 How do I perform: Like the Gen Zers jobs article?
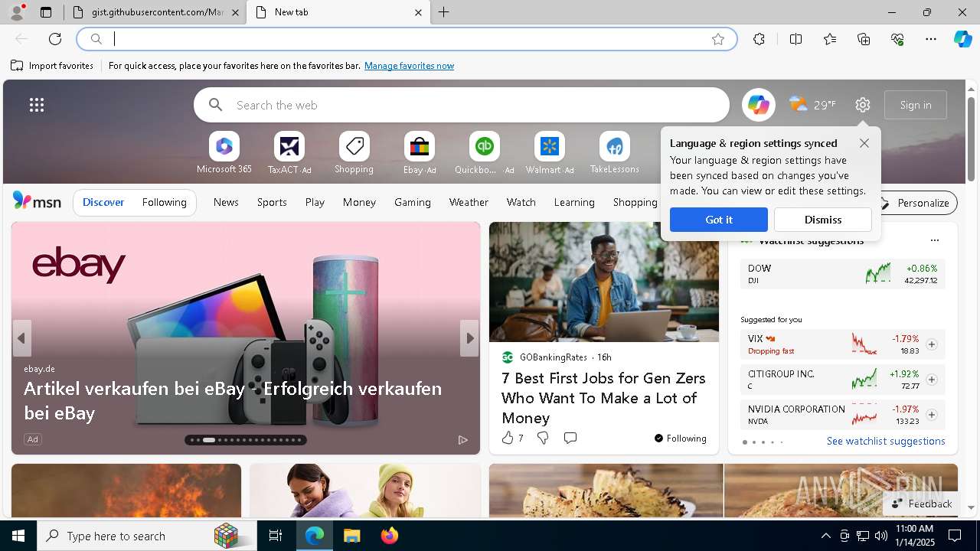(x=507, y=438)
